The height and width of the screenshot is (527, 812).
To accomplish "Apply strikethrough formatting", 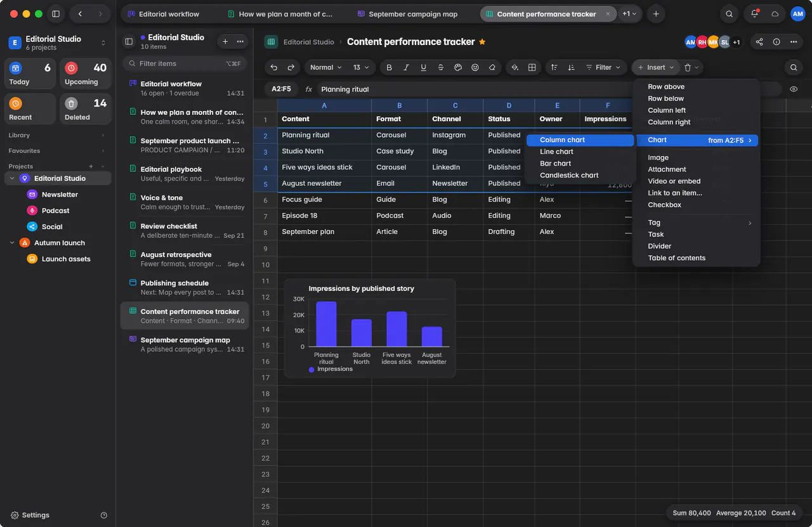I will [x=441, y=67].
